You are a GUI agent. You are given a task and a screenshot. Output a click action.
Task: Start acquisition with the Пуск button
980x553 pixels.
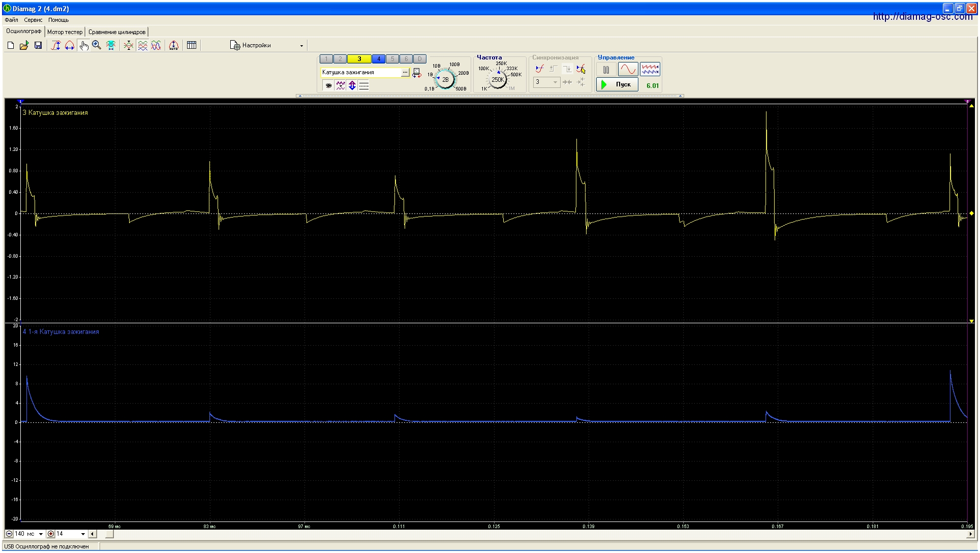pos(617,85)
